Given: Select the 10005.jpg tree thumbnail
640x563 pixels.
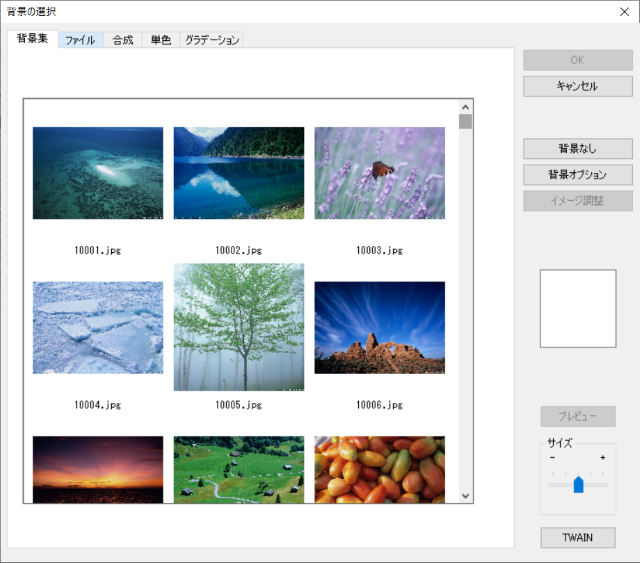Looking at the screenshot, I should (x=239, y=327).
